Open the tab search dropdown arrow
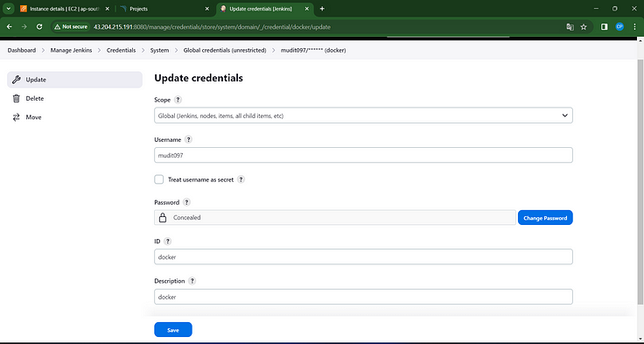 point(8,9)
